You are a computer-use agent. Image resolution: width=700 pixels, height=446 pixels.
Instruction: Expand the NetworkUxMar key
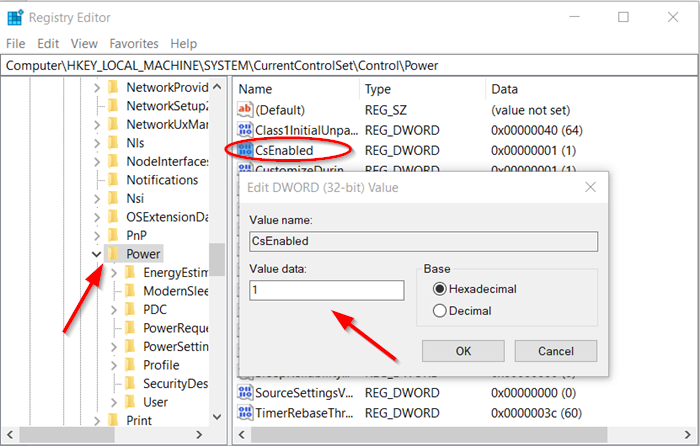tap(97, 125)
